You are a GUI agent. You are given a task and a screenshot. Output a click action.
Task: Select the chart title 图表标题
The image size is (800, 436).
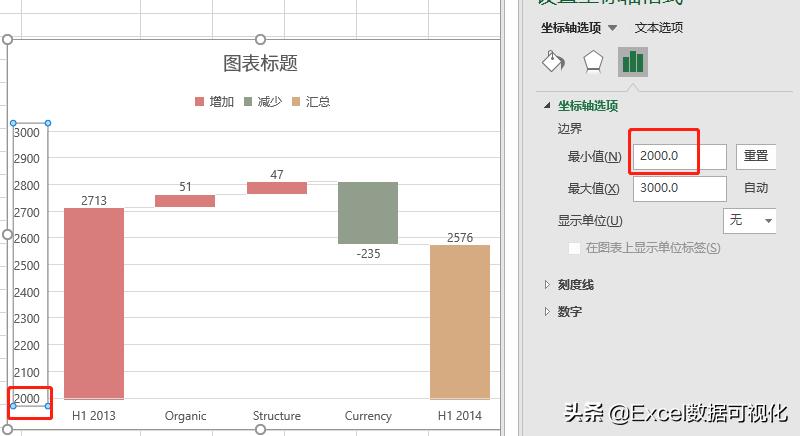point(260,63)
